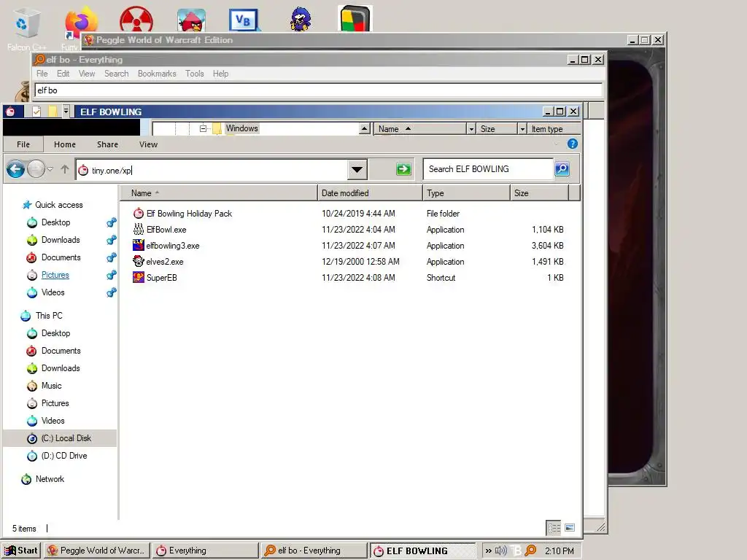747x560 pixels.
Task: Select SuperEB shortcut icon
Action: pyautogui.click(x=139, y=277)
